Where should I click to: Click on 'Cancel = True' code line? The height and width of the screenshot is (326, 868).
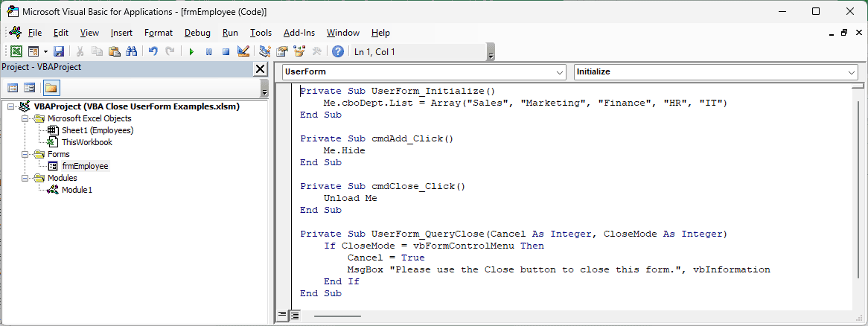(x=386, y=258)
